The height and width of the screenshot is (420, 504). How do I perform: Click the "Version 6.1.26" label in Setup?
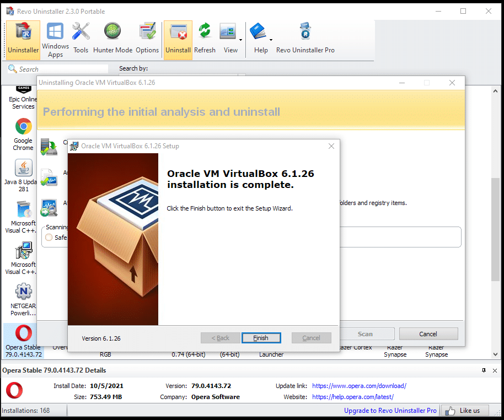point(101,338)
